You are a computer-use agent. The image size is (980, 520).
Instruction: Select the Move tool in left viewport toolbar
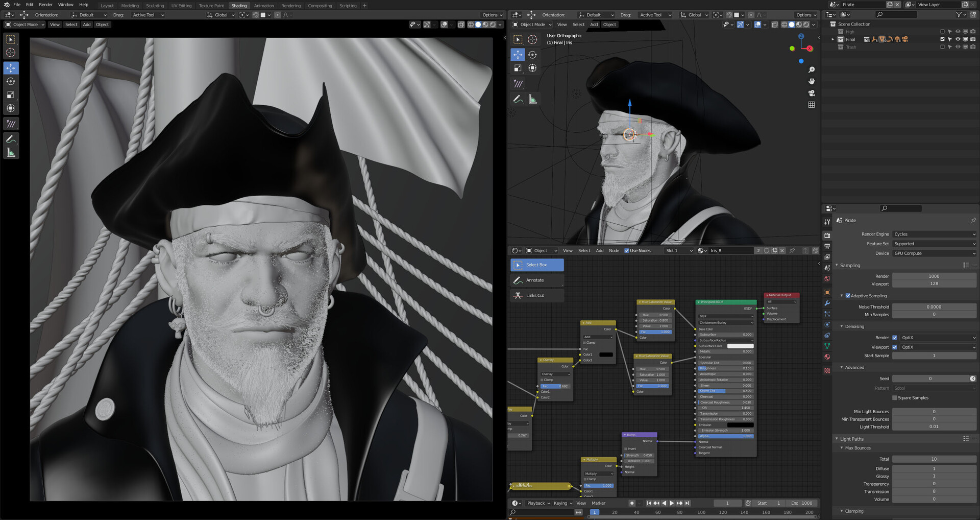tap(11, 68)
